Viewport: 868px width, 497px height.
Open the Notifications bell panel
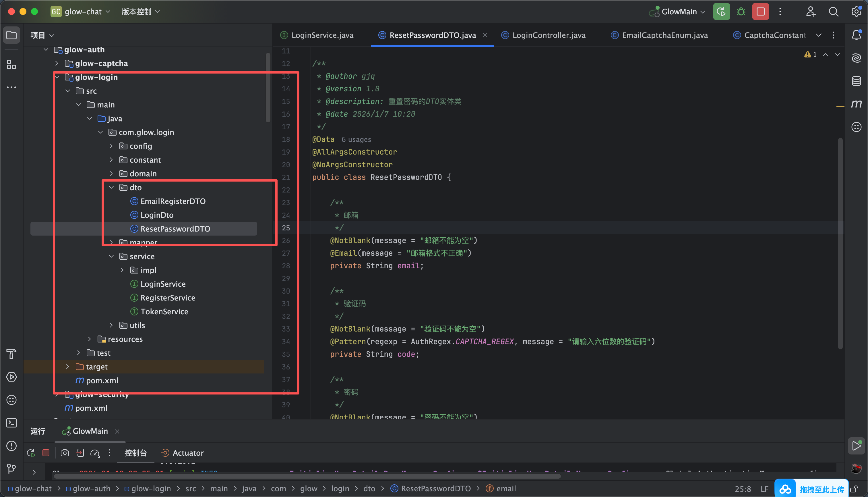856,35
